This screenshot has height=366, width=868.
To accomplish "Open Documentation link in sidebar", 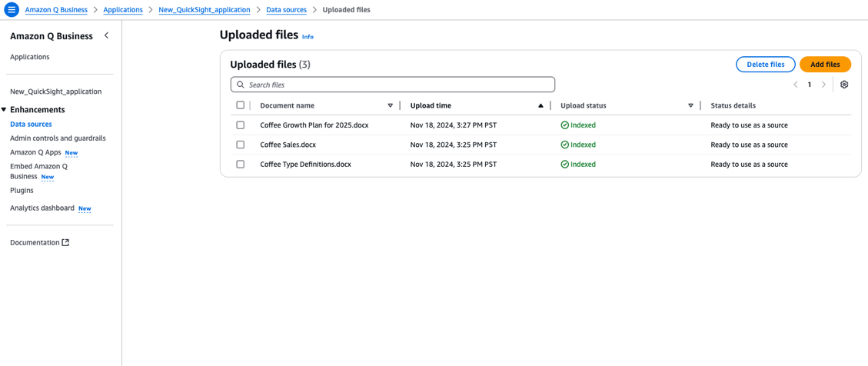I will click(35, 242).
